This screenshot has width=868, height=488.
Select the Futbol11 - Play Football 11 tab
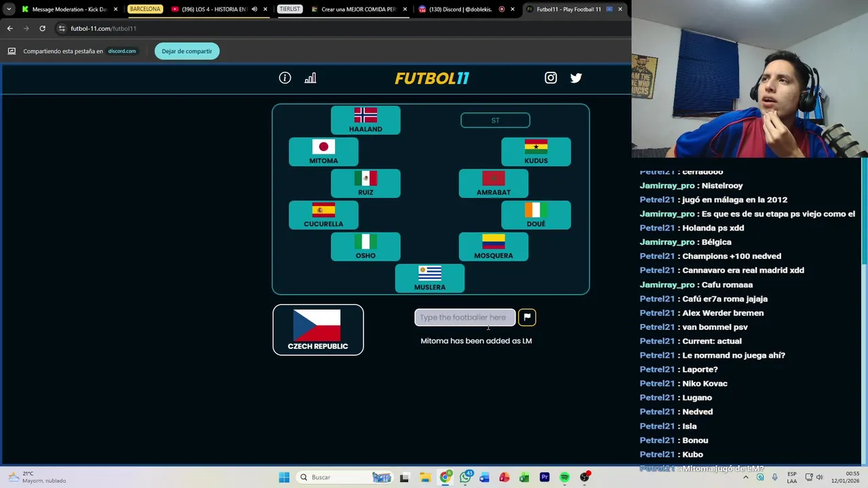click(568, 9)
